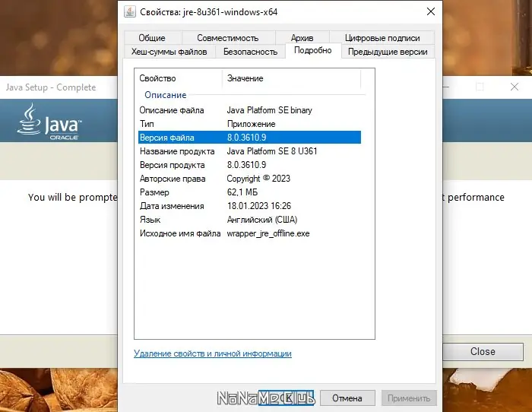Click the value wrapper_jre_offline.exe

tap(268, 233)
